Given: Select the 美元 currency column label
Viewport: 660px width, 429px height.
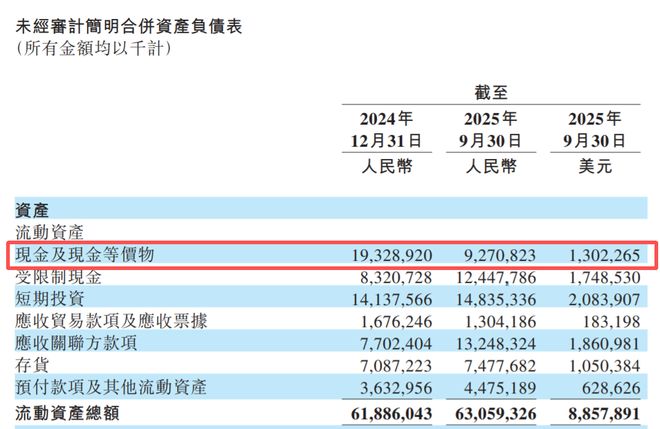Looking at the screenshot, I should (x=601, y=166).
